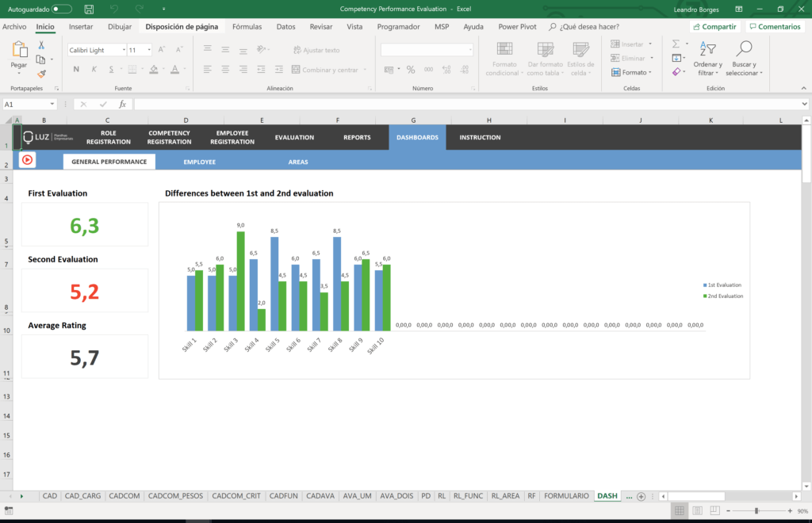Viewport: 812px width, 523px height.
Task: Open the EMPLOYEE dashboard view
Action: [199, 162]
